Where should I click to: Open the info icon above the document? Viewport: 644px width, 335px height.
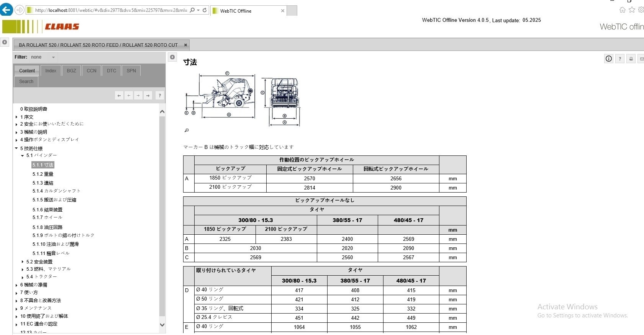pos(609,59)
